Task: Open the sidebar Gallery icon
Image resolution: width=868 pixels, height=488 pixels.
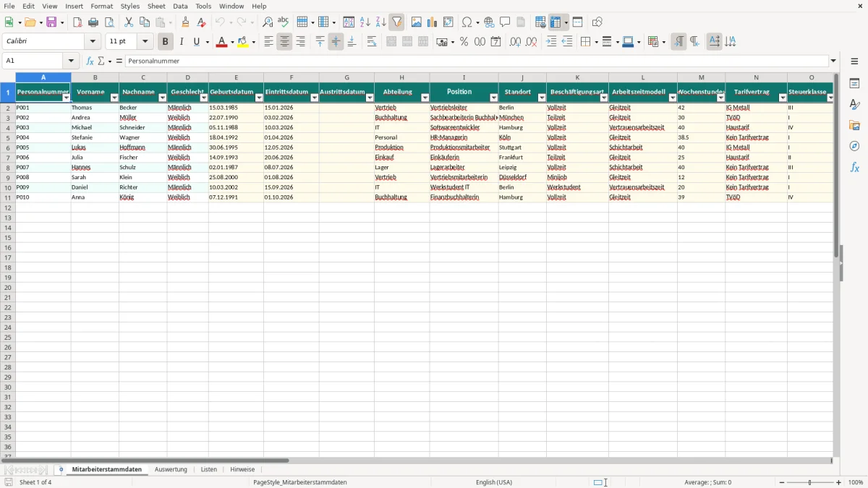Action: pyautogui.click(x=854, y=126)
